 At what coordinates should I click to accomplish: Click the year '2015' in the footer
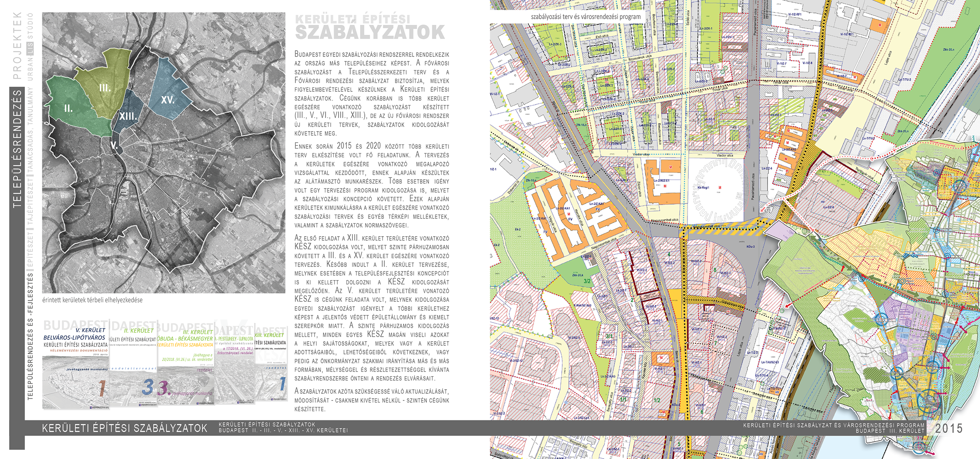click(x=949, y=428)
